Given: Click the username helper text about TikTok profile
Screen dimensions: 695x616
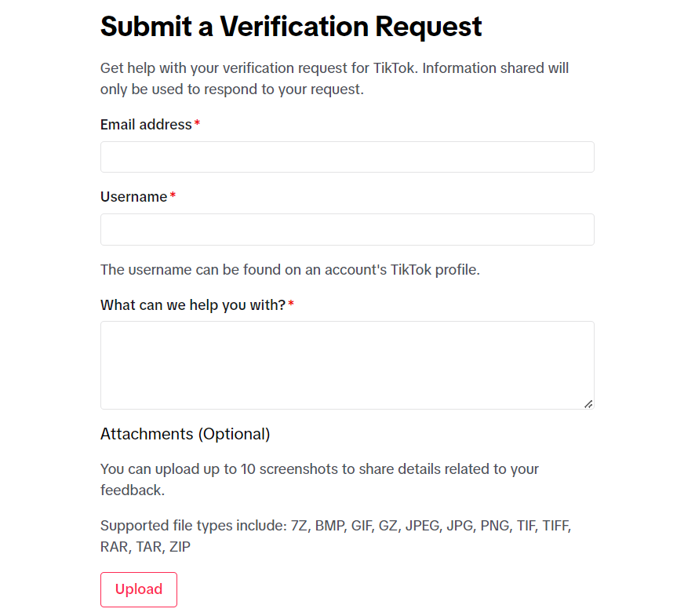Looking at the screenshot, I should pyautogui.click(x=289, y=270).
